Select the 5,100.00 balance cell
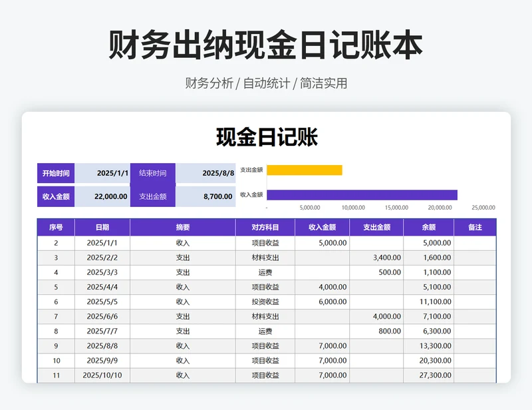The width and height of the screenshot is (532, 410). [x=429, y=287]
